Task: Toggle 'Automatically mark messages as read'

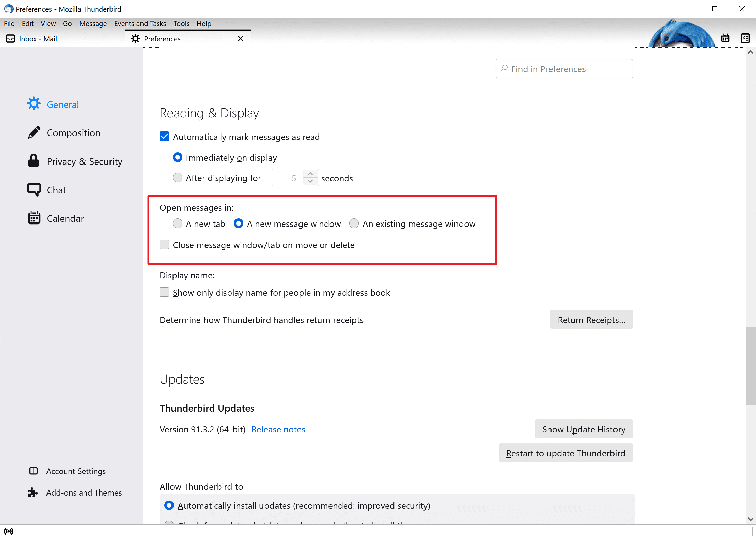Action: pos(165,136)
